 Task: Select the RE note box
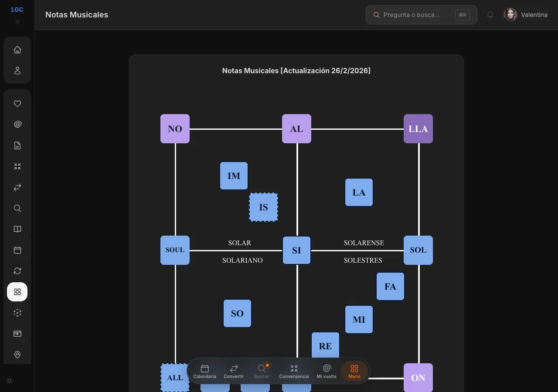(326, 346)
